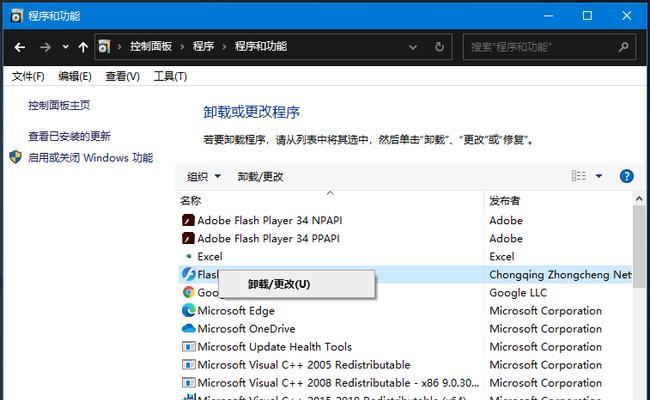Click the forward navigation arrow
The width and height of the screenshot is (650, 400).
tap(45, 47)
